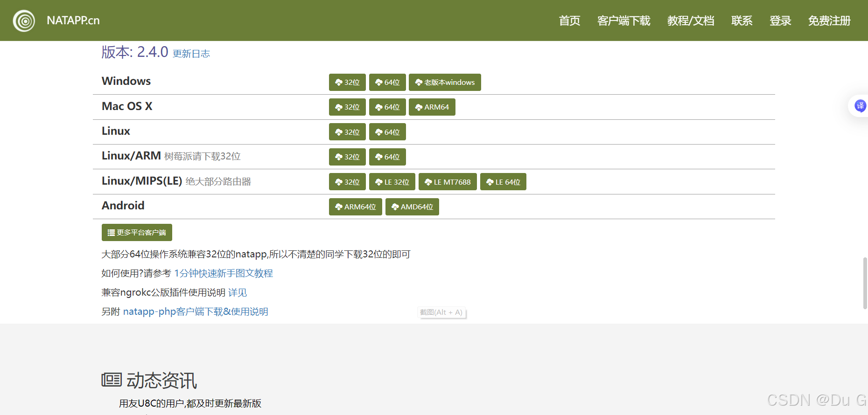The width and height of the screenshot is (868, 415).
Task: Download Android AMD64位 client
Action: click(x=412, y=207)
